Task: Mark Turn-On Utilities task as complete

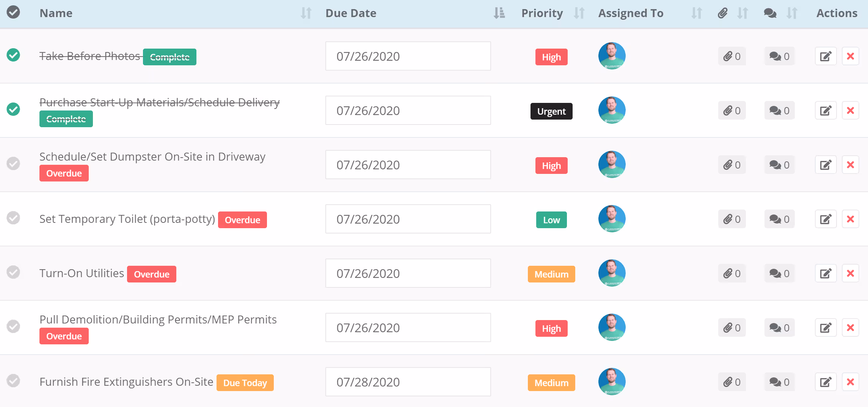Action: click(x=13, y=272)
